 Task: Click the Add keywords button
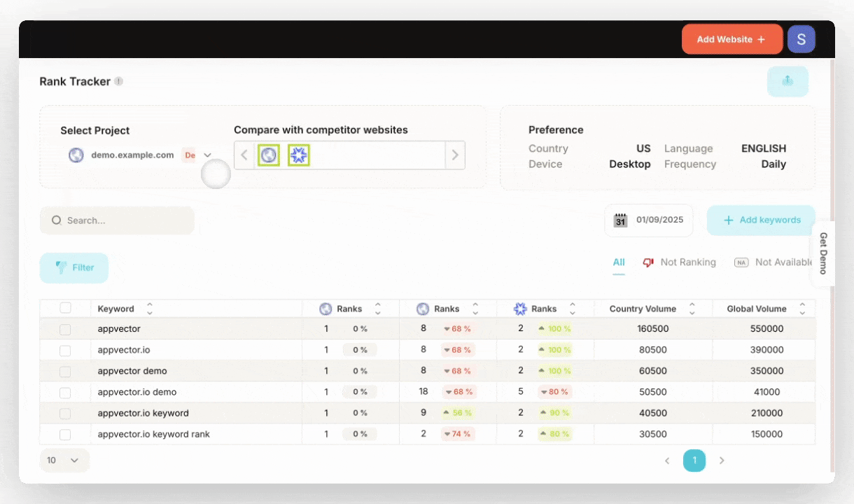point(761,220)
